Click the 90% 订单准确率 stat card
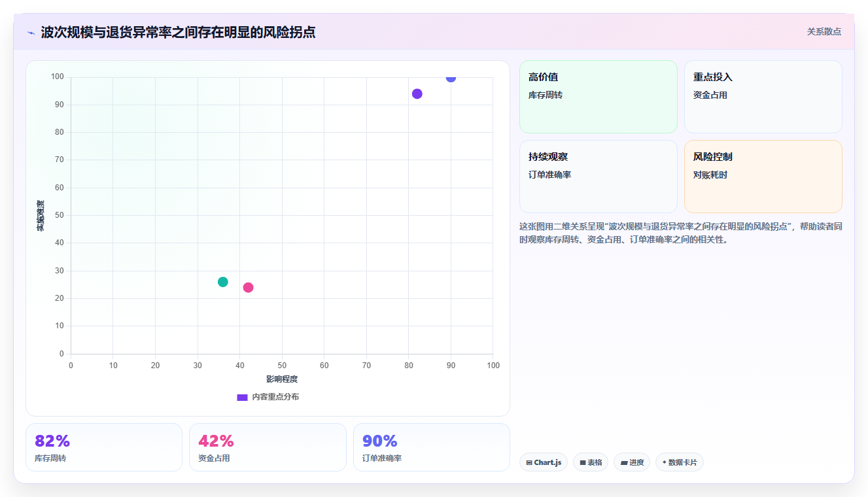 [432, 447]
